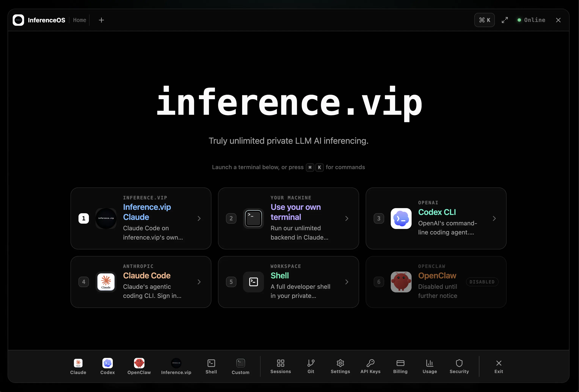
Task: Click the 'YOUR MACHINE' label
Action: (291, 198)
